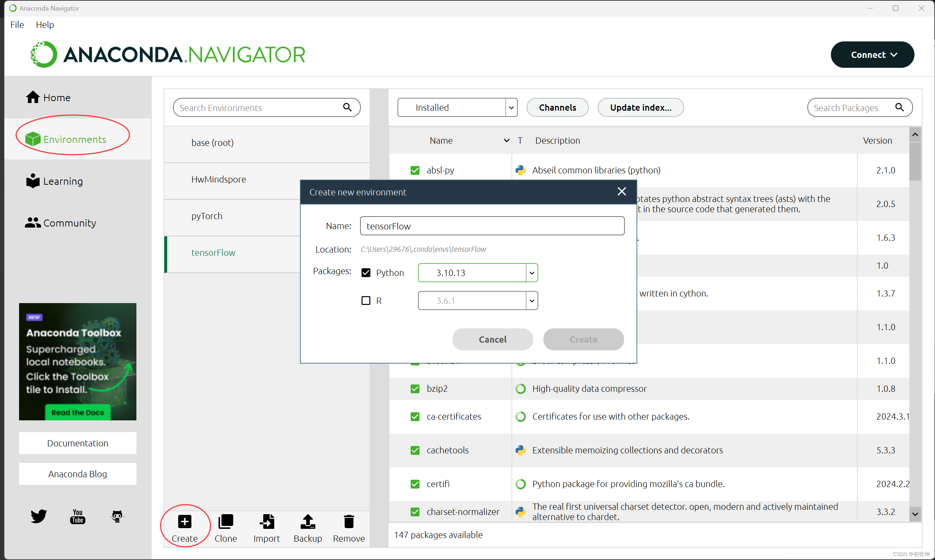Open the Help menu
Image resolution: width=935 pixels, height=560 pixels.
[x=44, y=25]
